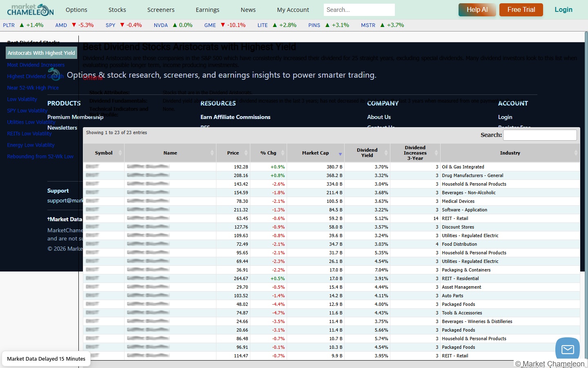Click the 380.7 B market cap cell
588x368 pixels.
point(316,167)
